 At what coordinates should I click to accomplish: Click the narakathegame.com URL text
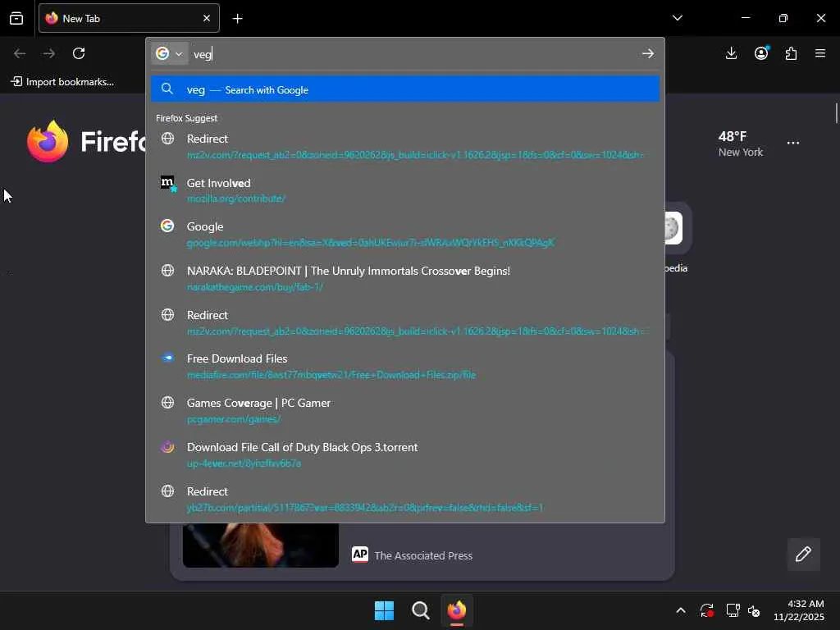point(254,287)
